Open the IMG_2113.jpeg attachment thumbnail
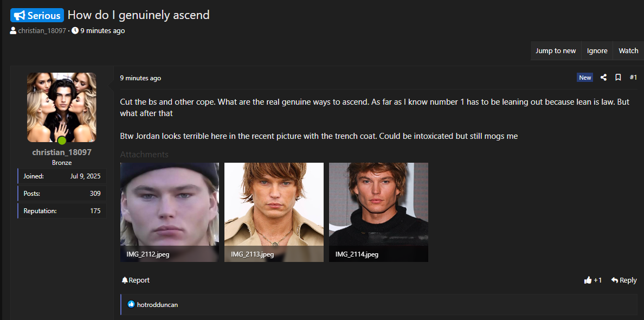This screenshot has width=644, height=320. 274,212
